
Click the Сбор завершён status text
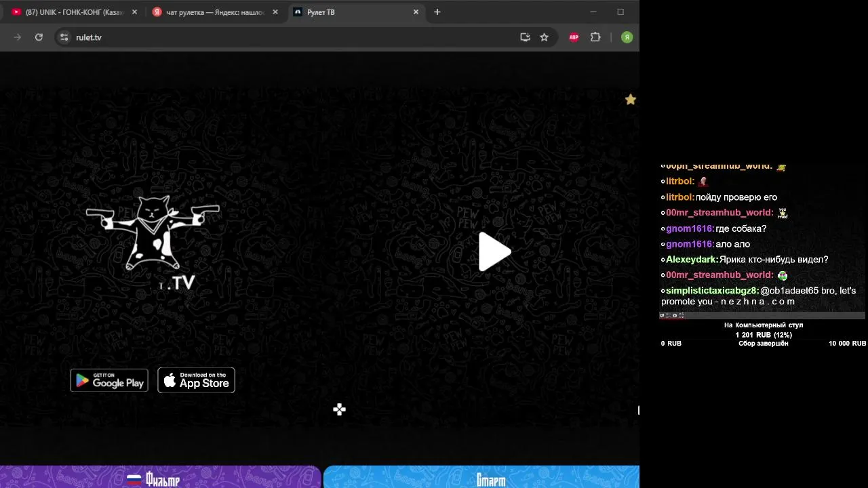(764, 344)
